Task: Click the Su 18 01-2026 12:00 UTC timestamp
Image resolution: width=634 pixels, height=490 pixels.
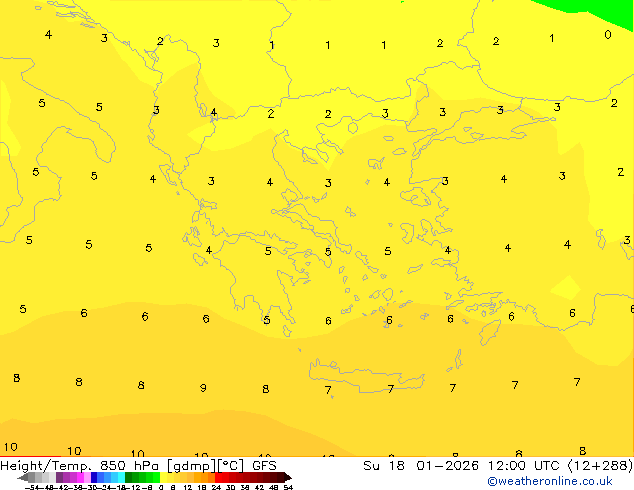Action: coord(498,466)
